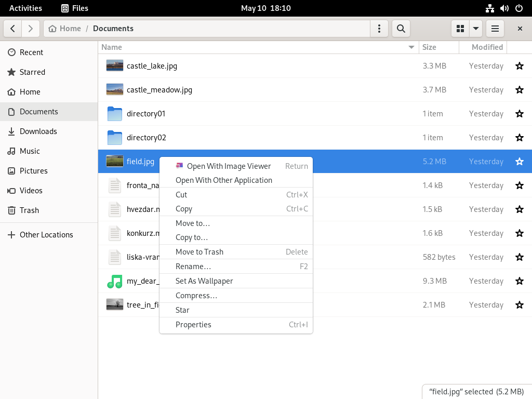Select the my_dear music file icon
Screen dimensions: 532x399
tap(115, 281)
